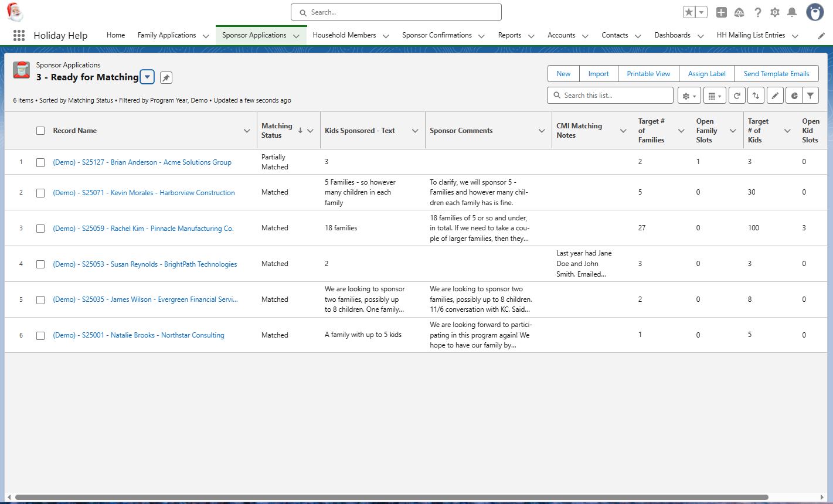
Task: Switch to the Family Applications tab
Action: (166, 35)
